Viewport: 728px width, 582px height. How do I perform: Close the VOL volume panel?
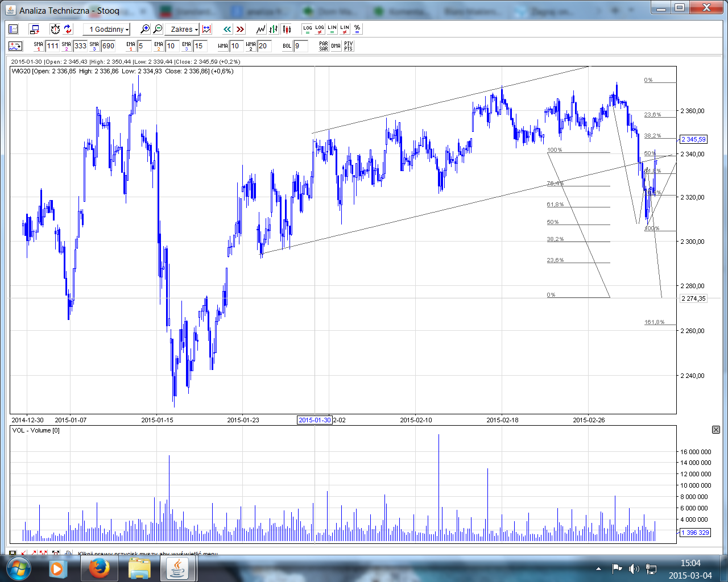(x=716, y=430)
